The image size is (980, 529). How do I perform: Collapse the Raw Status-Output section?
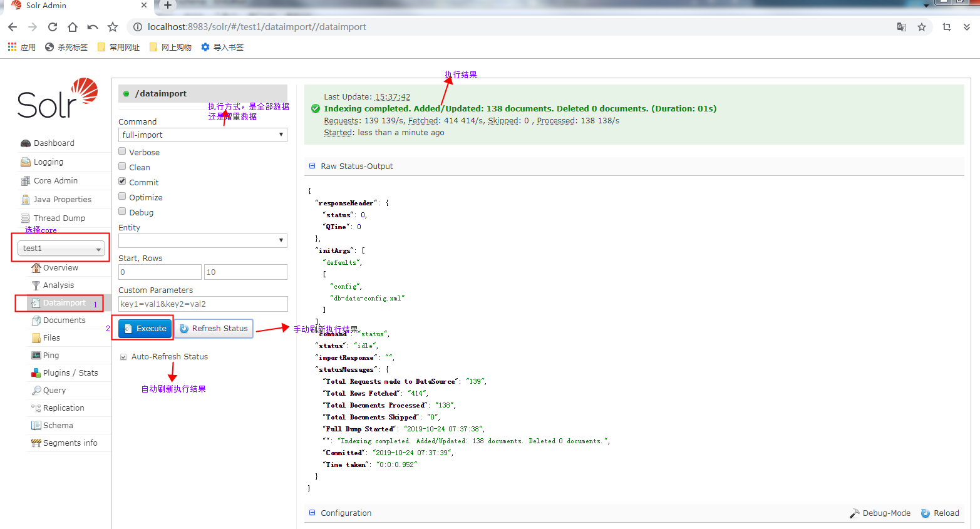click(x=312, y=167)
